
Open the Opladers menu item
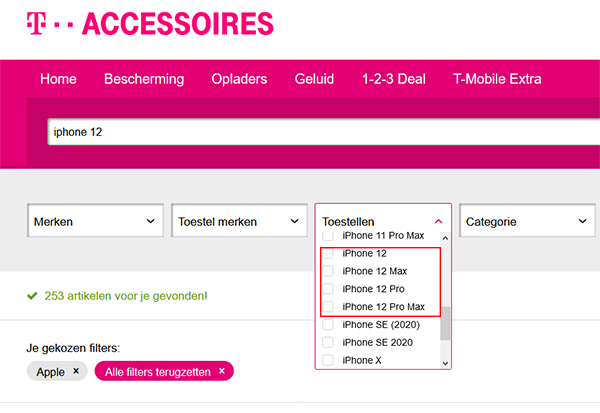[239, 79]
